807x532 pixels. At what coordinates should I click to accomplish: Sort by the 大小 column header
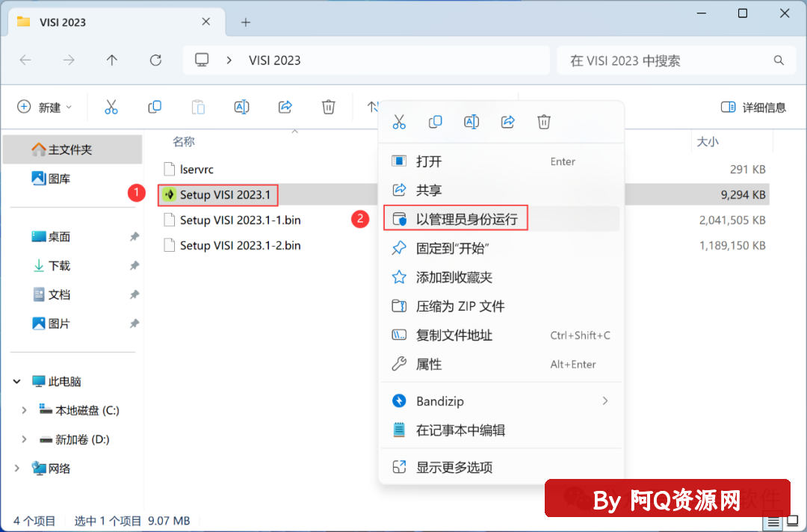click(708, 141)
